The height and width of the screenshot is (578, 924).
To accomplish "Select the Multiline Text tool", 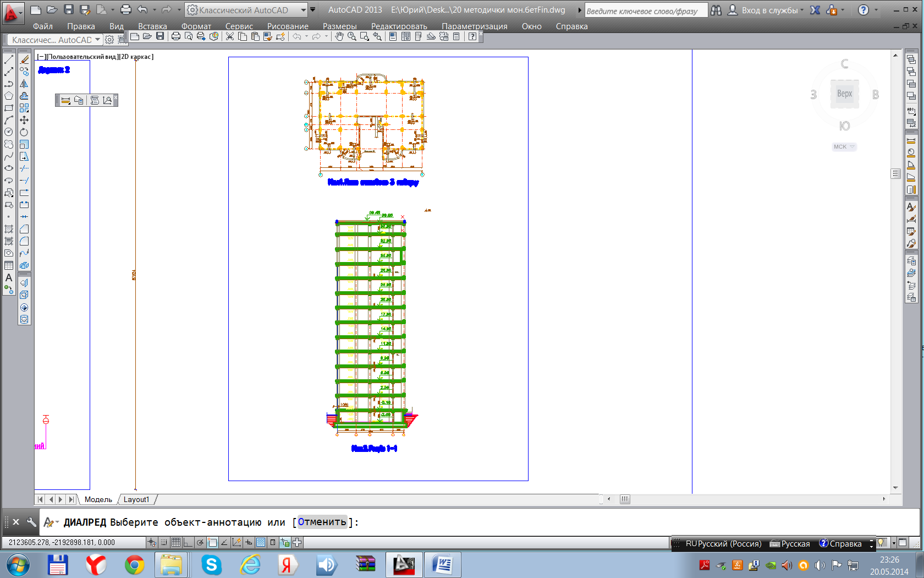I will tap(9, 277).
